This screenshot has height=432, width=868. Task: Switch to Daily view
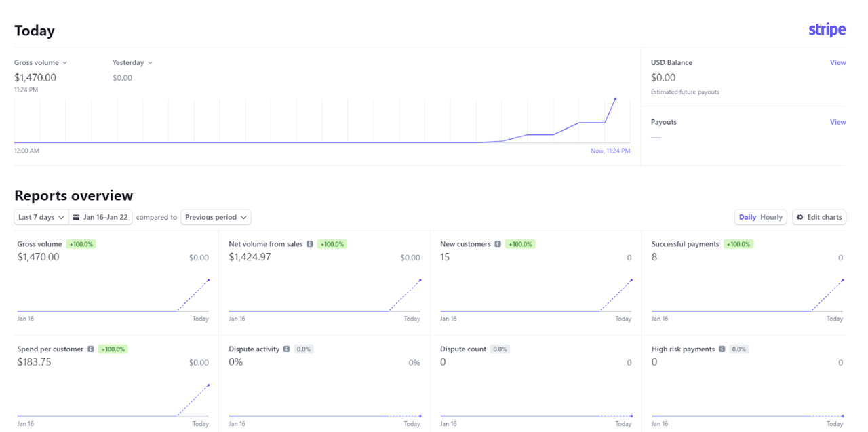(x=747, y=218)
